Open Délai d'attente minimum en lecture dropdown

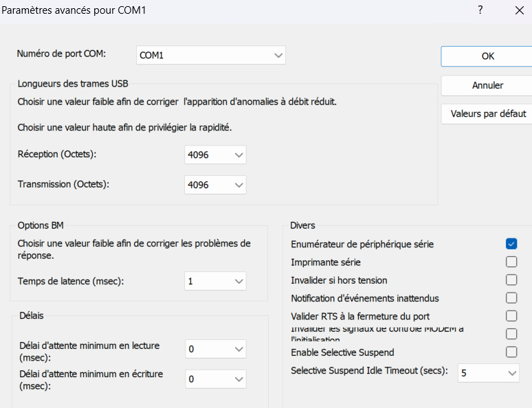(215, 350)
